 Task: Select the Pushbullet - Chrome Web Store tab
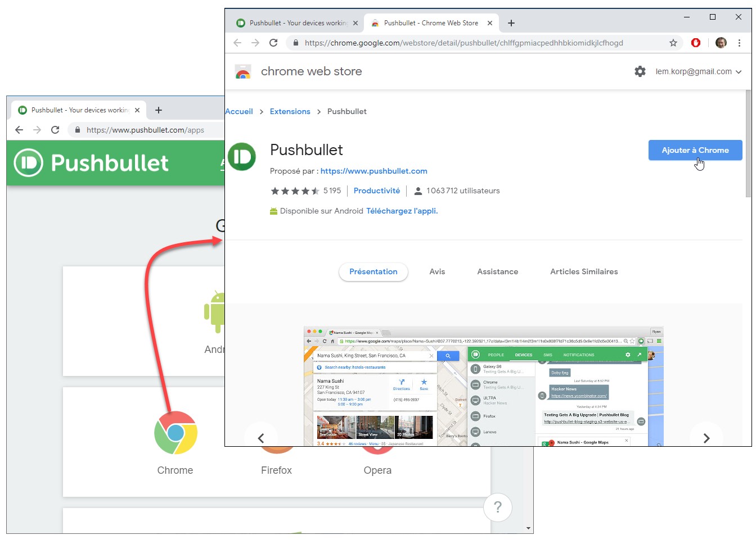tap(431, 23)
